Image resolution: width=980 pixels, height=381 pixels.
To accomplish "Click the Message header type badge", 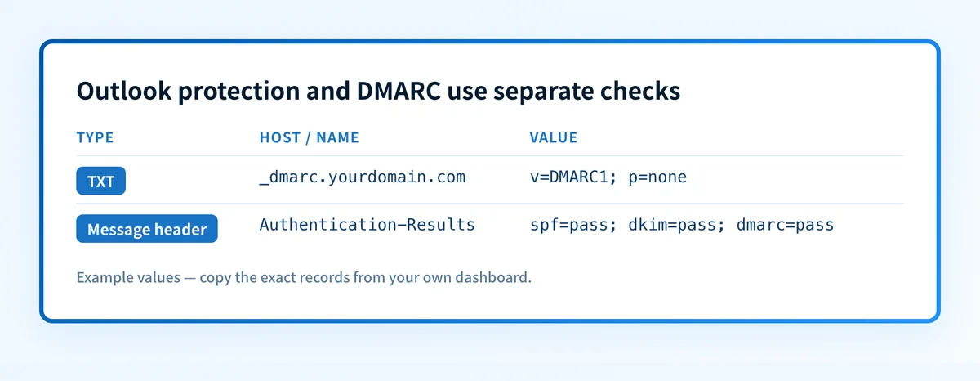I will (147, 229).
